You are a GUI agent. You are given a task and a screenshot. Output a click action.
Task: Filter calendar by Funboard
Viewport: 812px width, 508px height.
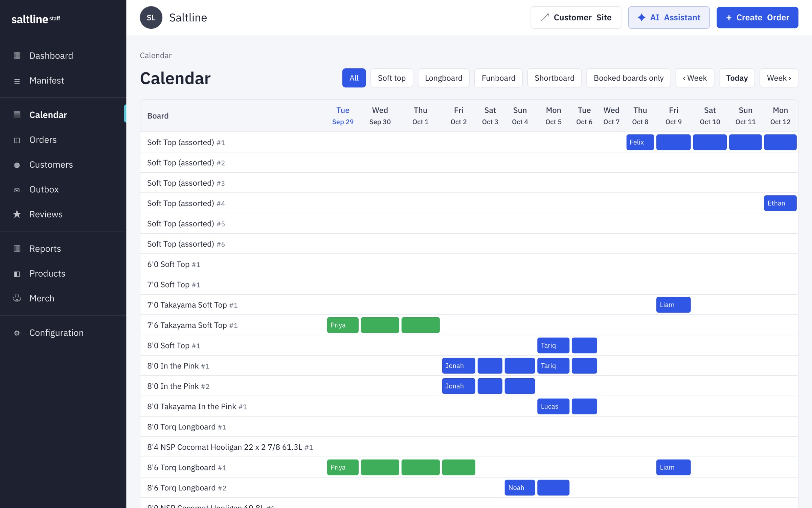click(498, 78)
